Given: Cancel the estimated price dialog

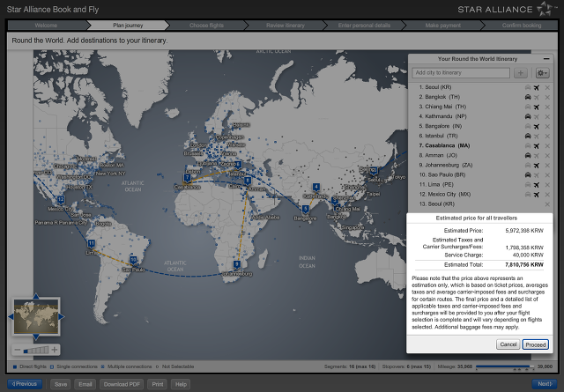Looking at the screenshot, I should [x=508, y=344].
